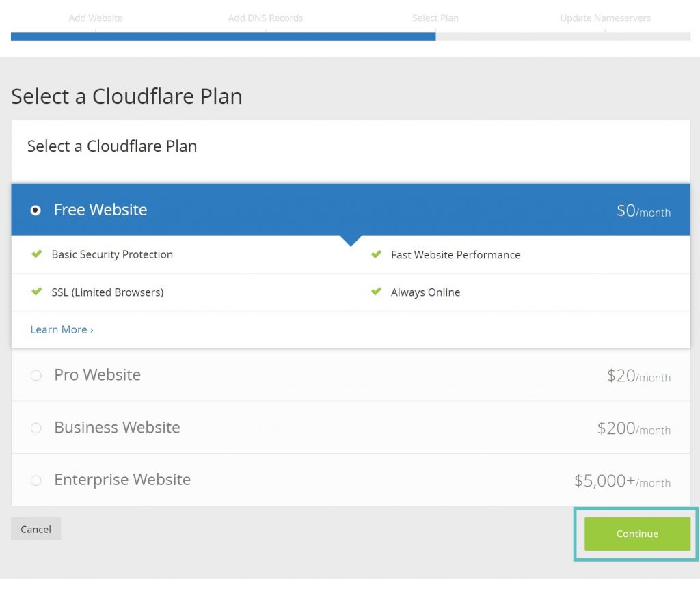The width and height of the screenshot is (700, 589).
Task: Click the Fast Website Performance checkmark icon
Action: pos(377,254)
